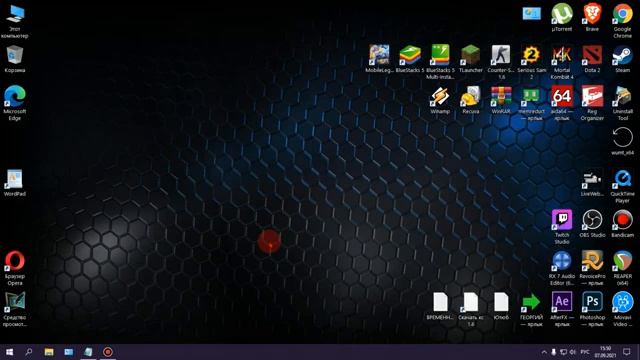Image resolution: width=640 pixels, height=360 pixels.
Task: Select the aida64 shortcut icon
Action: tap(562, 104)
